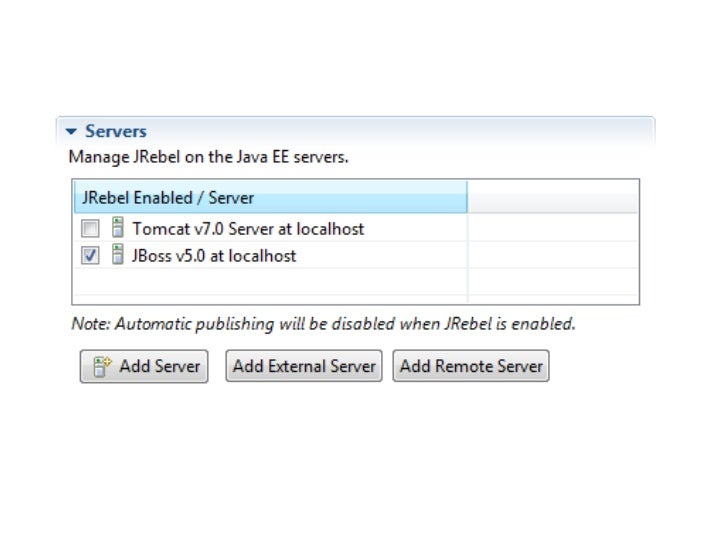Click the empty second column header

point(553,197)
